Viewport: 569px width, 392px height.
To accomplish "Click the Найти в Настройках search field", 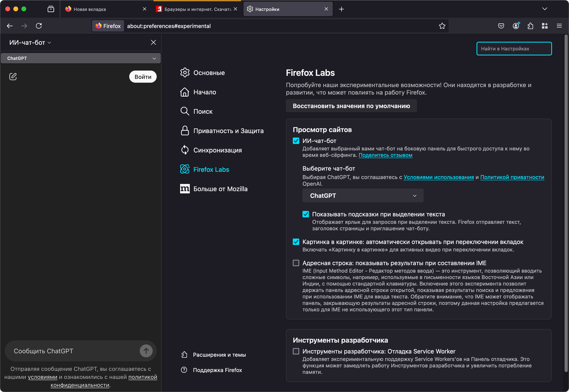I will point(514,49).
